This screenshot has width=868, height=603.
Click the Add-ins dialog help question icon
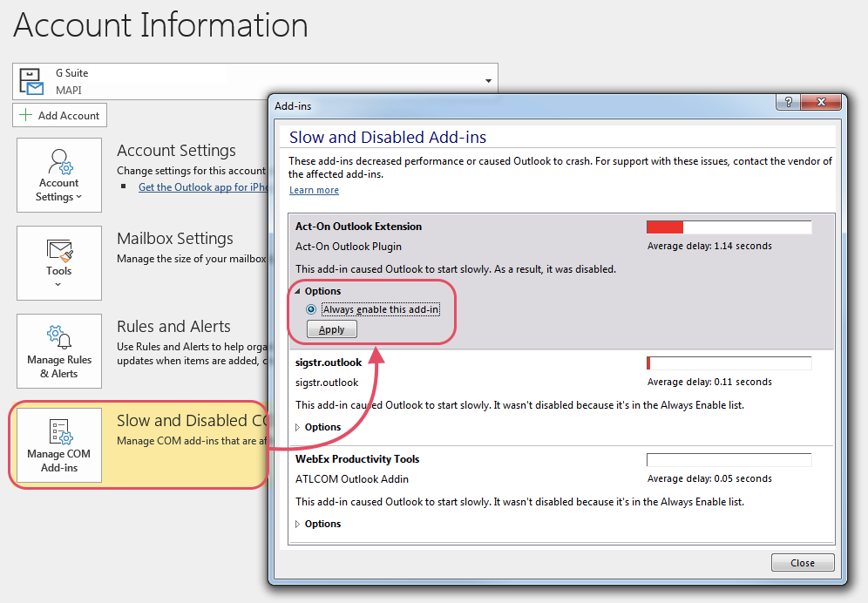click(789, 102)
